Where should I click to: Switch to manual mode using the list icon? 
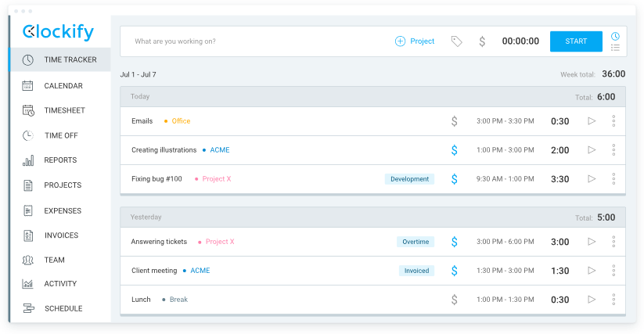[615, 48]
